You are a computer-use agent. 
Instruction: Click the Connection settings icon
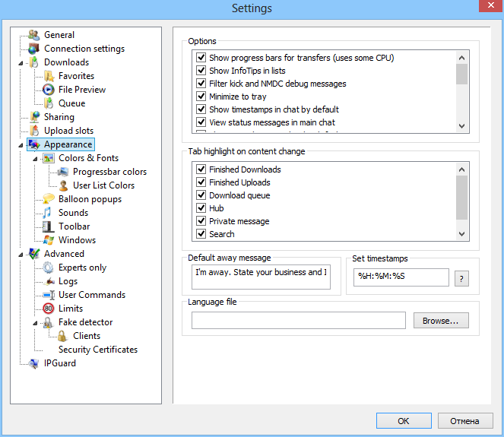[33, 49]
